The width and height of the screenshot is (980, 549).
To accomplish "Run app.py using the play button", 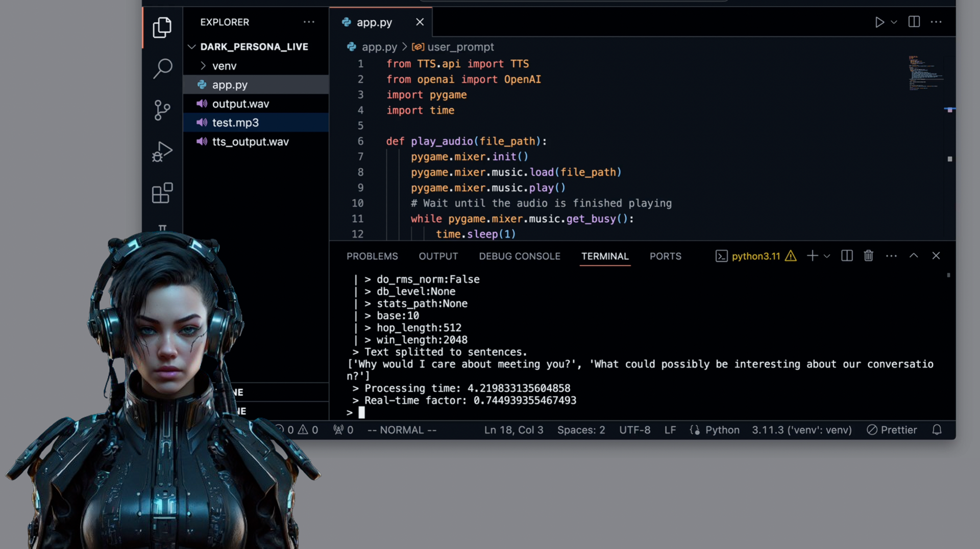I will point(879,22).
